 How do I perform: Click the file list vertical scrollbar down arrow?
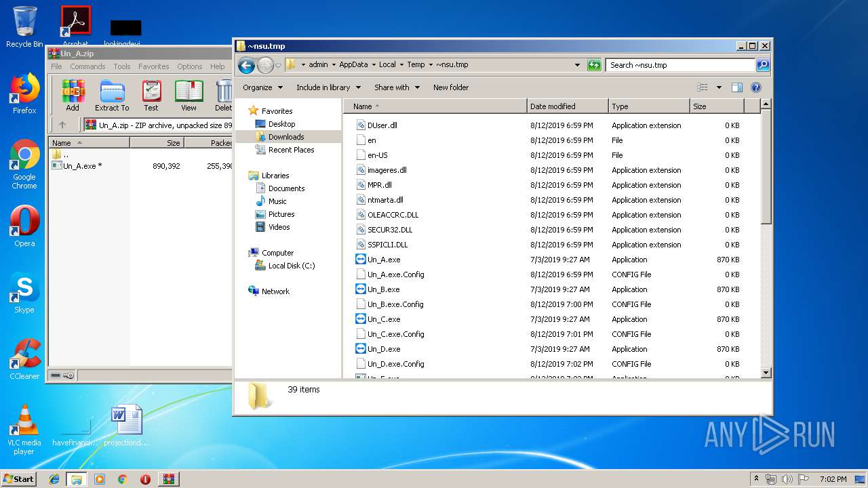tap(766, 373)
